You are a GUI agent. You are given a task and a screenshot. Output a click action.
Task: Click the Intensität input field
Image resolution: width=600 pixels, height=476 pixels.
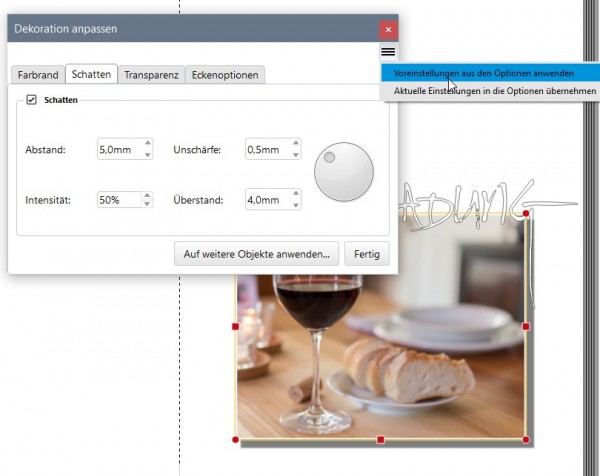tap(119, 200)
